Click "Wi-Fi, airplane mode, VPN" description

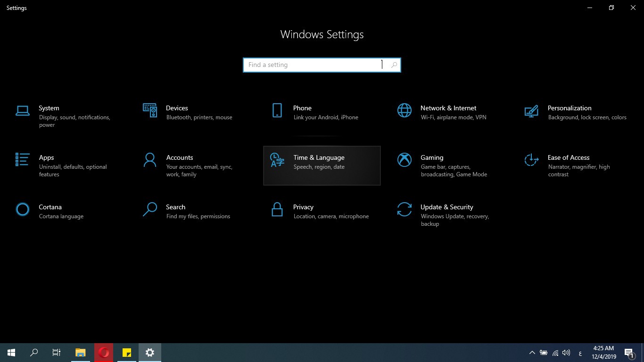coord(454,117)
